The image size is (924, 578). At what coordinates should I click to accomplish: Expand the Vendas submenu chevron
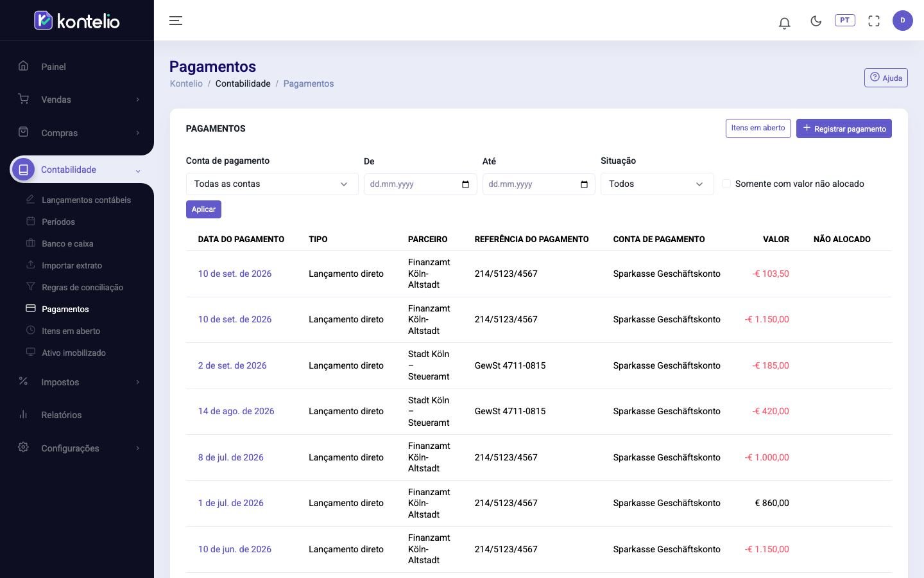coord(137,100)
